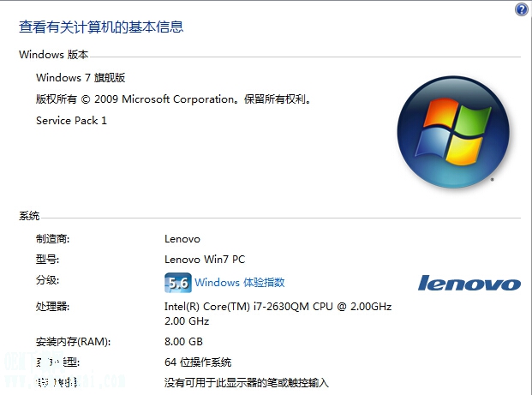Image resolution: width=532 pixels, height=395 pixels.
Task: Click the 64 位操作系统 system type value
Action: pos(198,362)
